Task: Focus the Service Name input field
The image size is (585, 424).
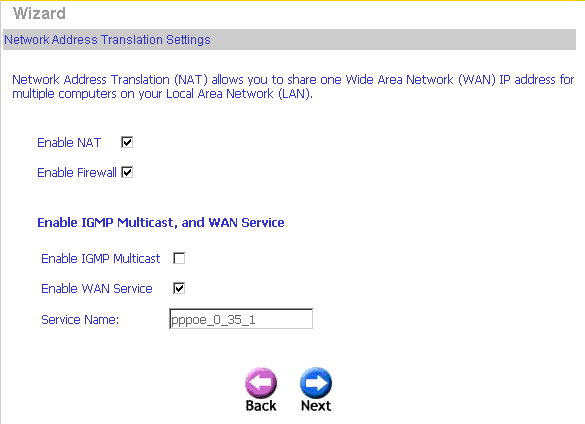Action: click(241, 319)
